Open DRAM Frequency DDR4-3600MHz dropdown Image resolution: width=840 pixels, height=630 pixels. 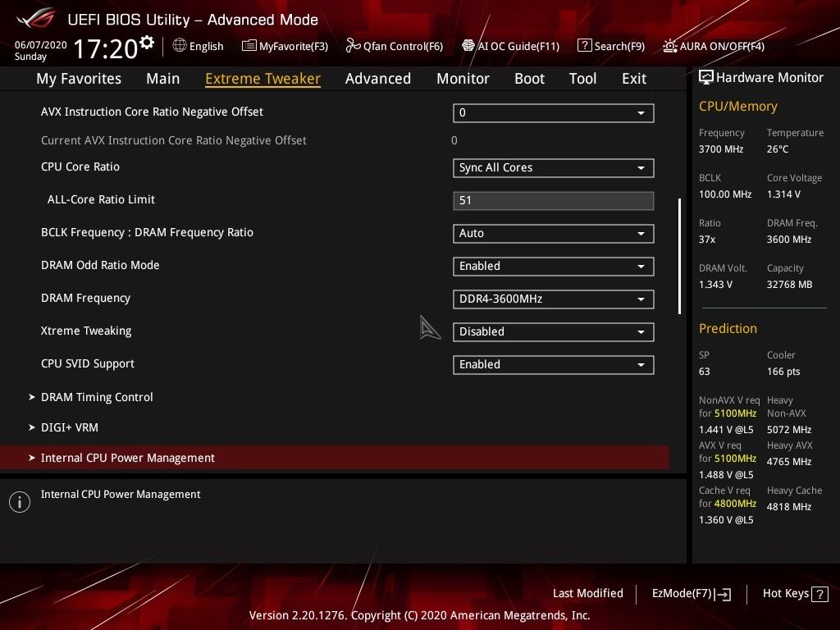point(554,299)
